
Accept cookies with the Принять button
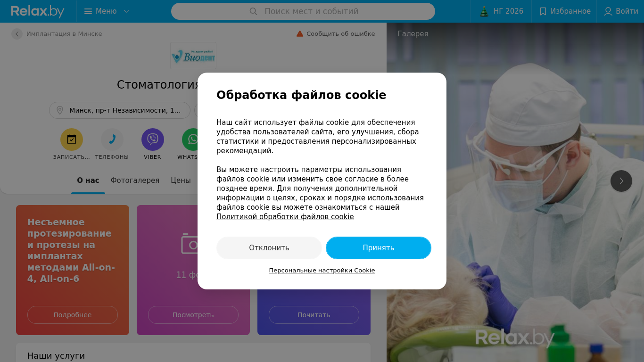pos(379,248)
